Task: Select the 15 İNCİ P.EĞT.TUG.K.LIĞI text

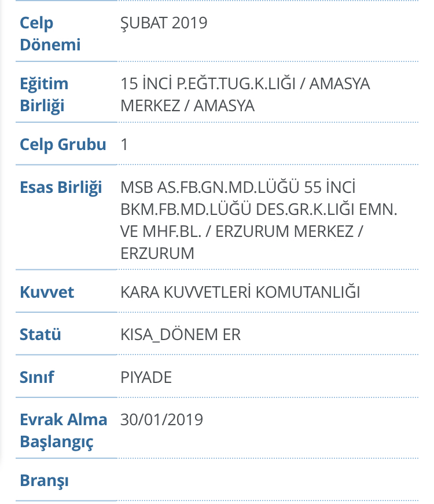Action: click(x=208, y=83)
